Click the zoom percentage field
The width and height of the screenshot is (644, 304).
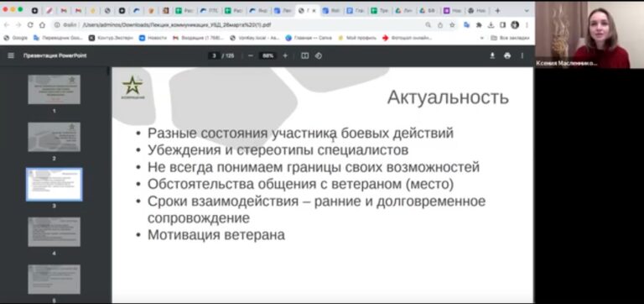click(267, 55)
